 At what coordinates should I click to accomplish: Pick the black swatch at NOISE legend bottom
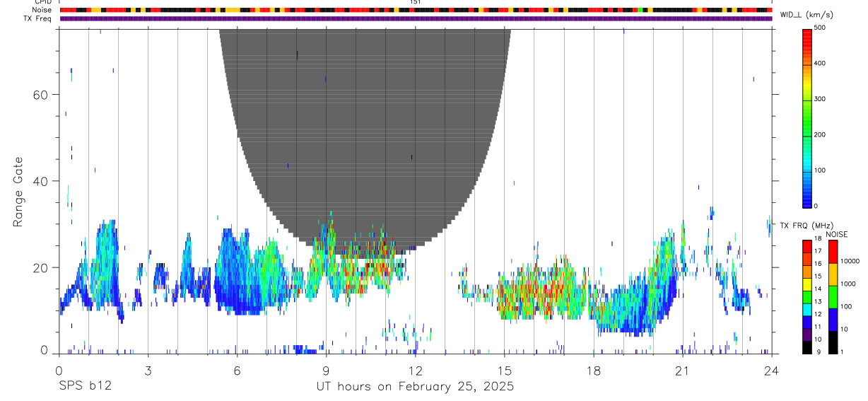point(833,342)
